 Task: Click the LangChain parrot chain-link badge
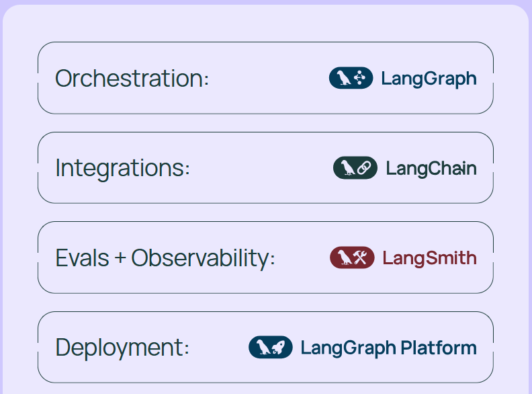pos(355,168)
